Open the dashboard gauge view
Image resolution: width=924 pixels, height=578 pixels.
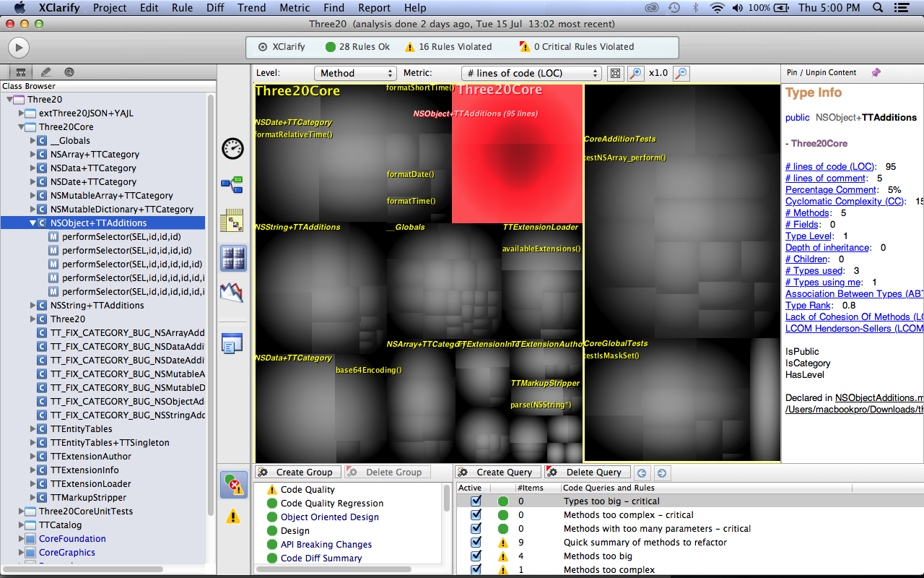[232, 149]
